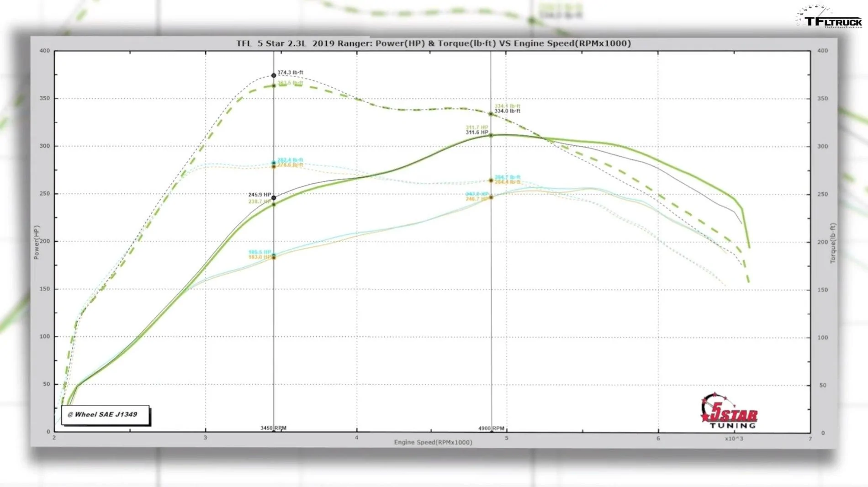
Task: Click the 400 tick on the Power axis
Action: pyautogui.click(x=45, y=51)
